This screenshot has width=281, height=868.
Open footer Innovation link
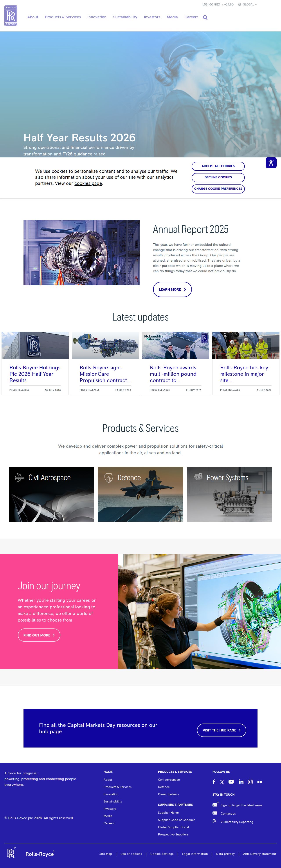click(111, 794)
